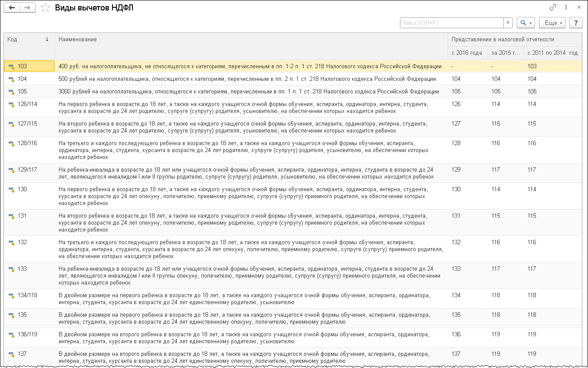Select the row icon for code 135

[x=12, y=315]
